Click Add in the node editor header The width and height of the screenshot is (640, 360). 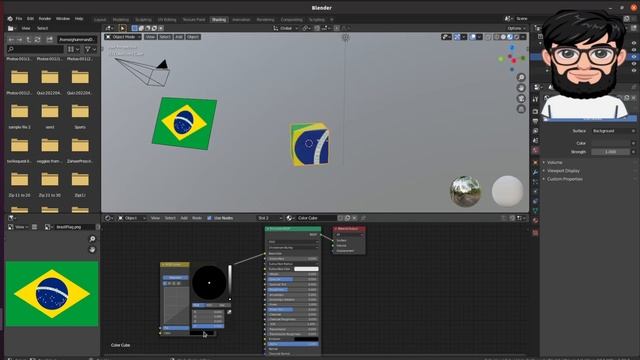(x=184, y=218)
